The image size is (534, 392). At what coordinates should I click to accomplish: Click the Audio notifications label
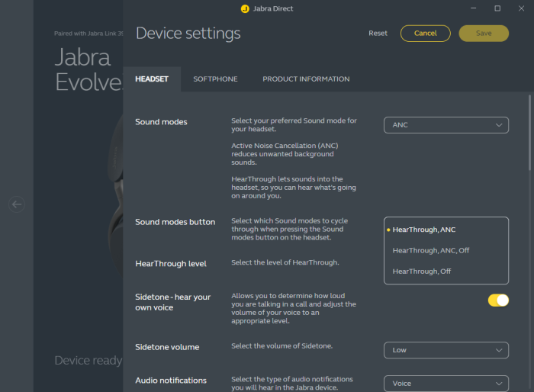click(171, 381)
